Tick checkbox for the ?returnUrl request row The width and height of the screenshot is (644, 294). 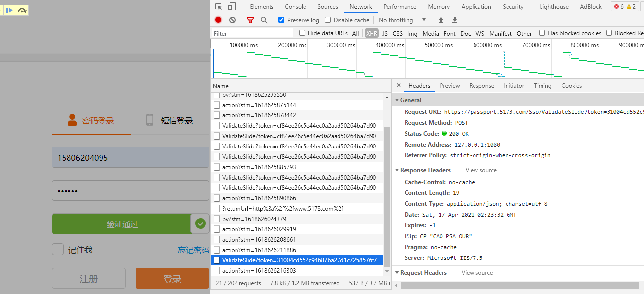[217, 209]
